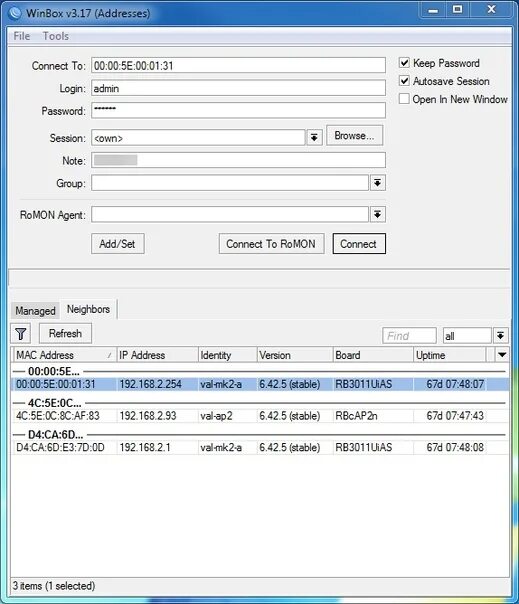The width and height of the screenshot is (519, 604).
Task: Click the Add/Set button
Action: [118, 243]
